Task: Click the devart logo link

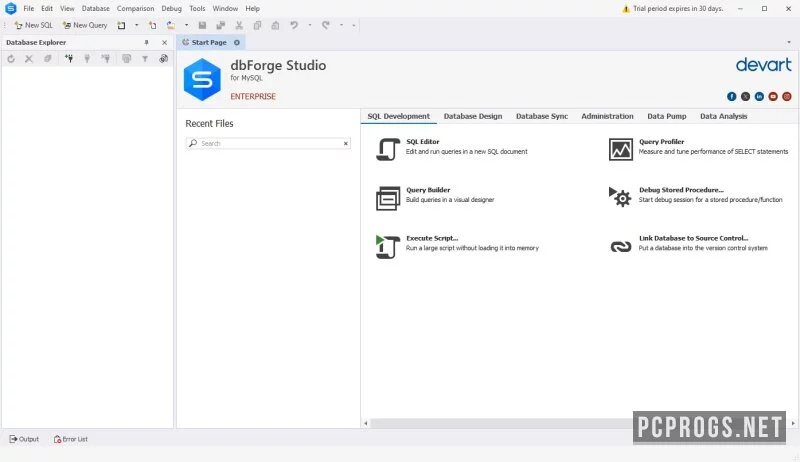Action: pos(764,65)
